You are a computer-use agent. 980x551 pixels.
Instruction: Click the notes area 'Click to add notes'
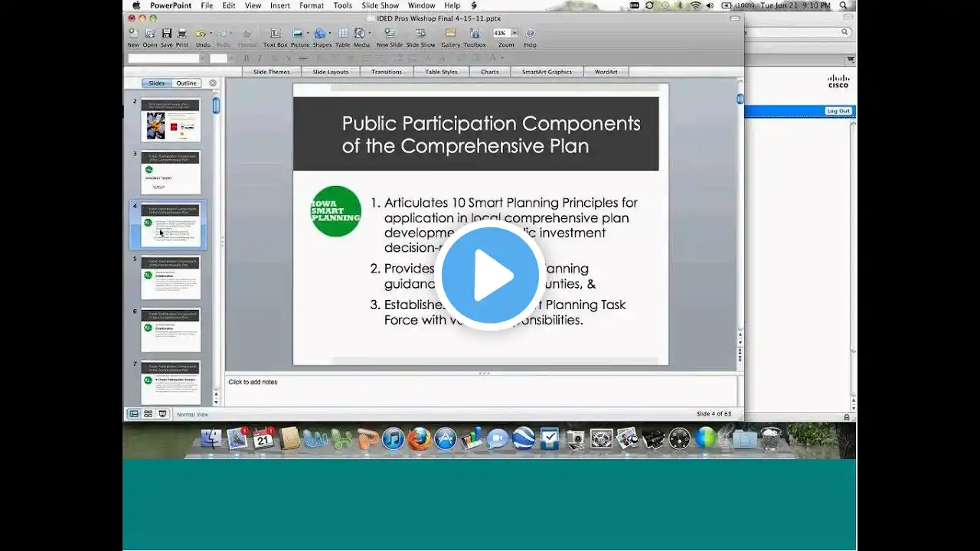[x=482, y=390]
